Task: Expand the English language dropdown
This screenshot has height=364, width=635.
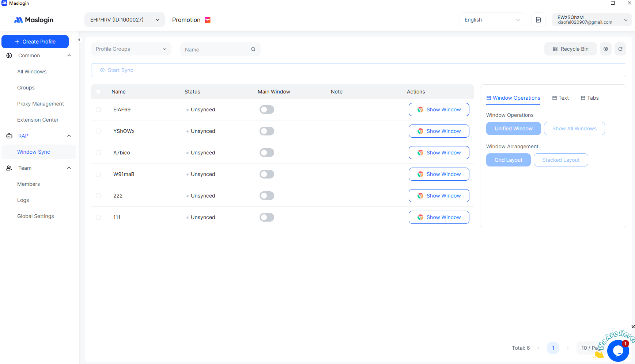Action: pos(492,20)
